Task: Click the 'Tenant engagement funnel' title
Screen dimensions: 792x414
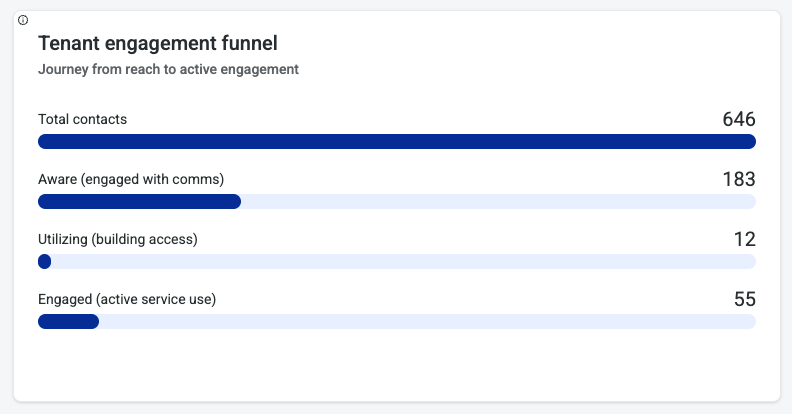Action: [x=157, y=43]
